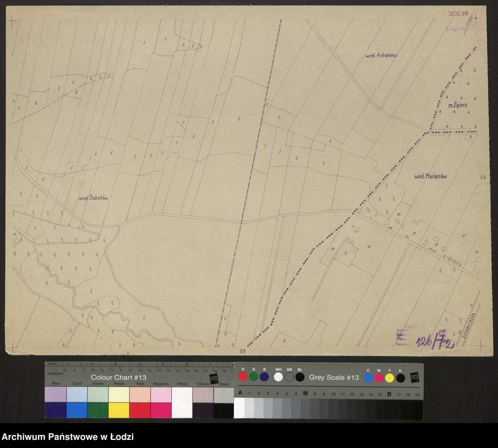Click the red circle labeled R
This screenshot has height=448, width=498.
(243, 377)
